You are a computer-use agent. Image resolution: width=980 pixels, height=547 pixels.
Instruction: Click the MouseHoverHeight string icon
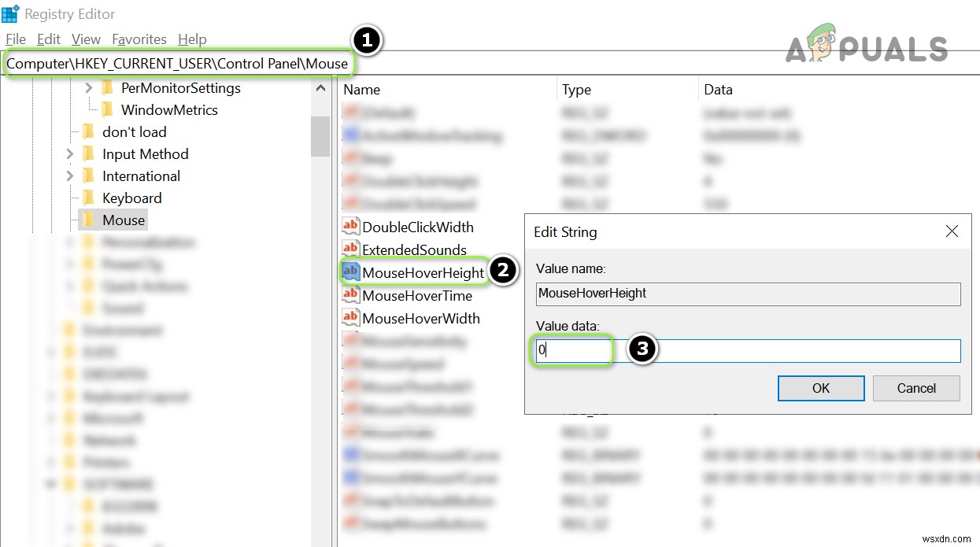click(350, 272)
